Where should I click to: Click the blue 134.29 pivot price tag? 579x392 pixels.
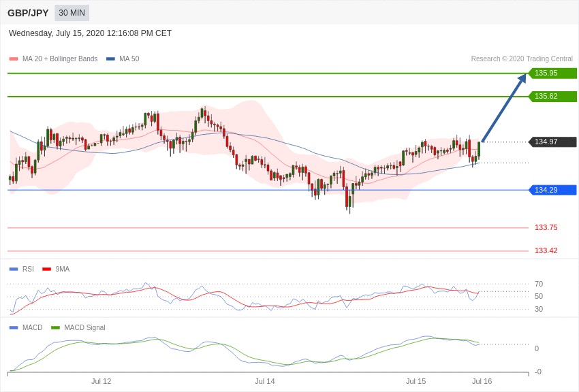(x=552, y=190)
